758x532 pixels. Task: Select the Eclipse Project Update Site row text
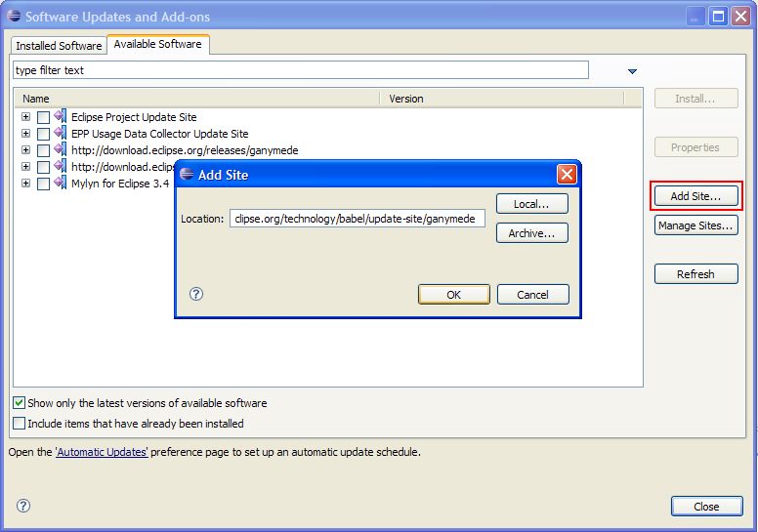coord(134,117)
